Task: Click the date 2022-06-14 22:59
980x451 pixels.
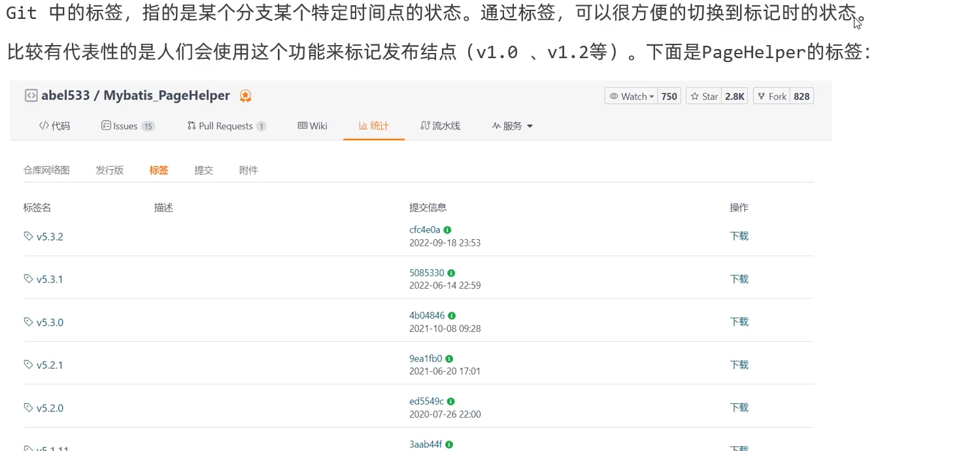Action: 445,286
